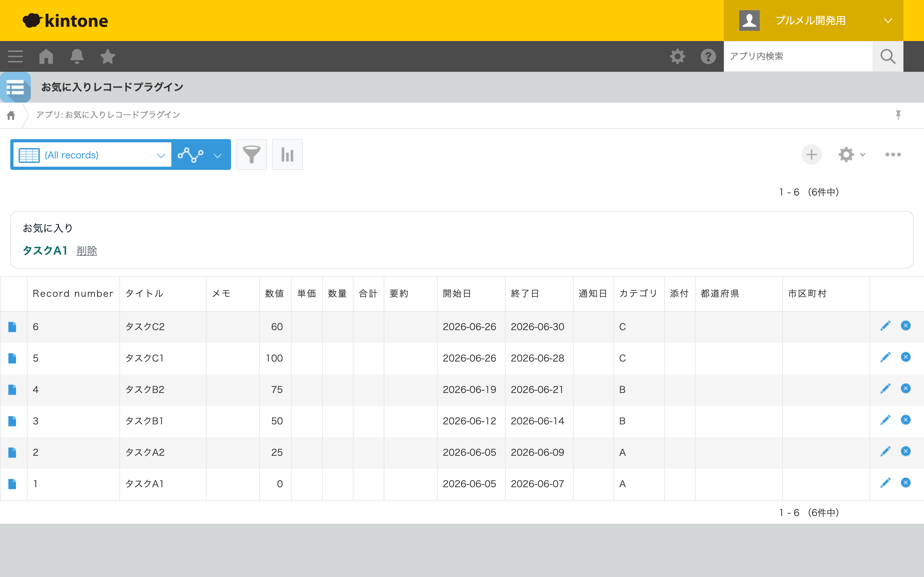Expand the graph view chevron dropdown
The width and height of the screenshot is (924, 577).
click(x=218, y=155)
